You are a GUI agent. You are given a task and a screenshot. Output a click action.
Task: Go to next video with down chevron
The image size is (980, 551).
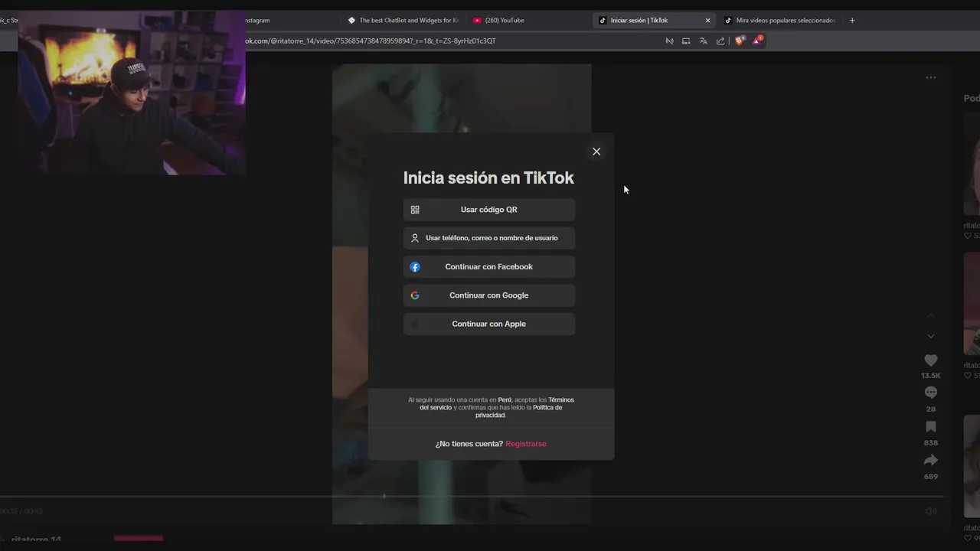(931, 336)
